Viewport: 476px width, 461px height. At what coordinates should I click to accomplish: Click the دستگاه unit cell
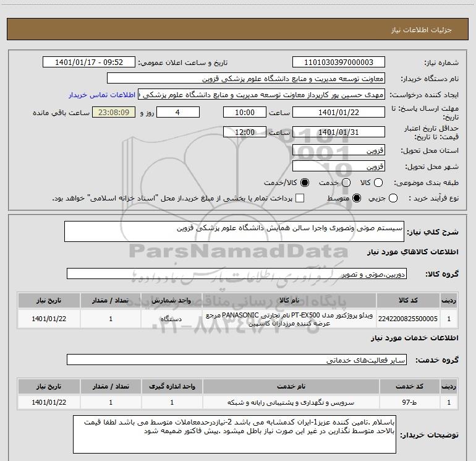pos(171,319)
